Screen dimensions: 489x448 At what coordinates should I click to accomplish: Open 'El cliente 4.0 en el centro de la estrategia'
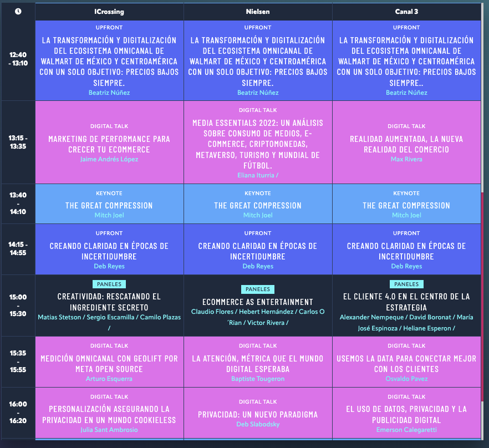coord(406,302)
